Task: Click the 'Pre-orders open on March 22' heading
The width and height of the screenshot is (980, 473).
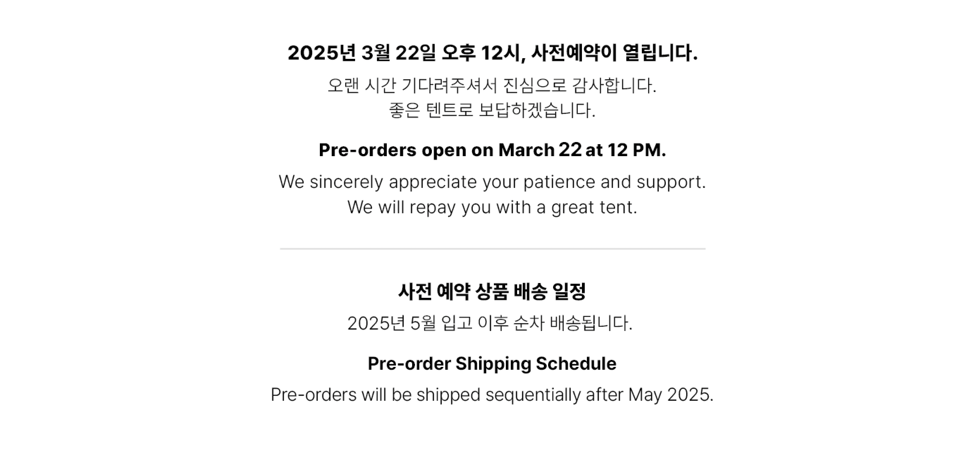Action: 492,150
